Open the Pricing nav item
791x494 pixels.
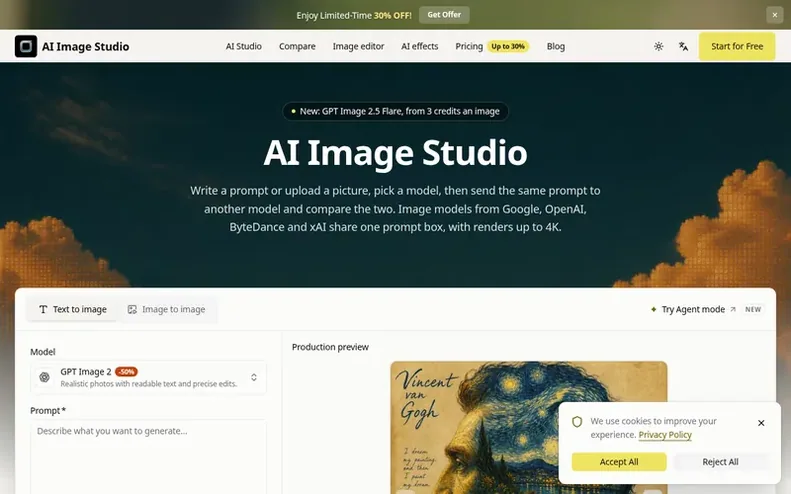pyautogui.click(x=469, y=46)
